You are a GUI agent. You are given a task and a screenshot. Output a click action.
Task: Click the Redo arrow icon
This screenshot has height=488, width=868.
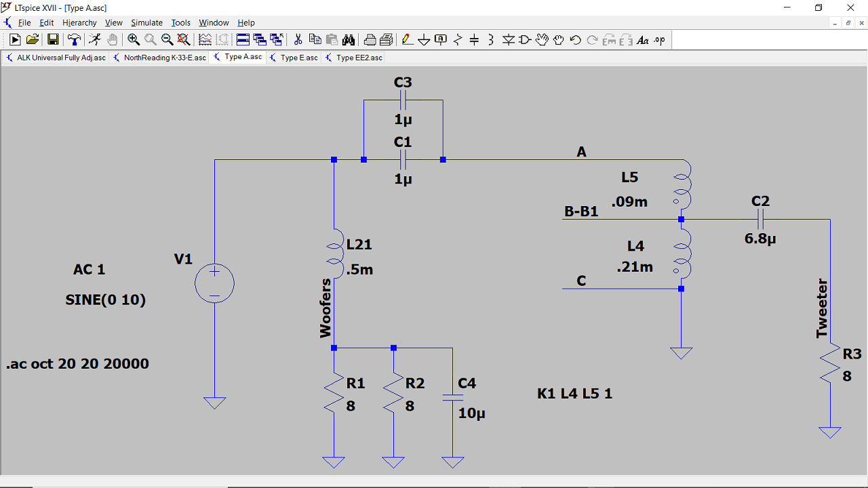pos(592,40)
